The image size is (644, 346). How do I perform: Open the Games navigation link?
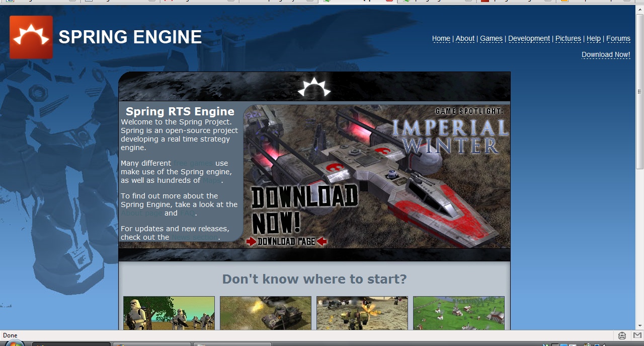(x=491, y=39)
